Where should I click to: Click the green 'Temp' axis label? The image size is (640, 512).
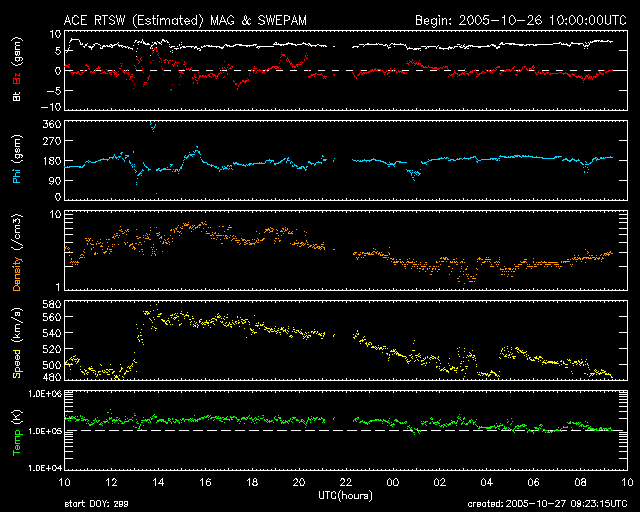coord(17,443)
